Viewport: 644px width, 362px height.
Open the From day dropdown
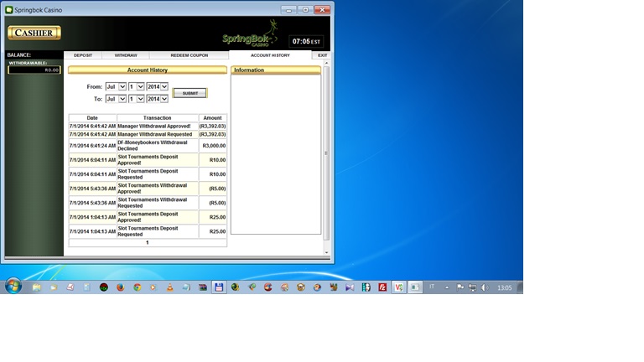click(137, 86)
